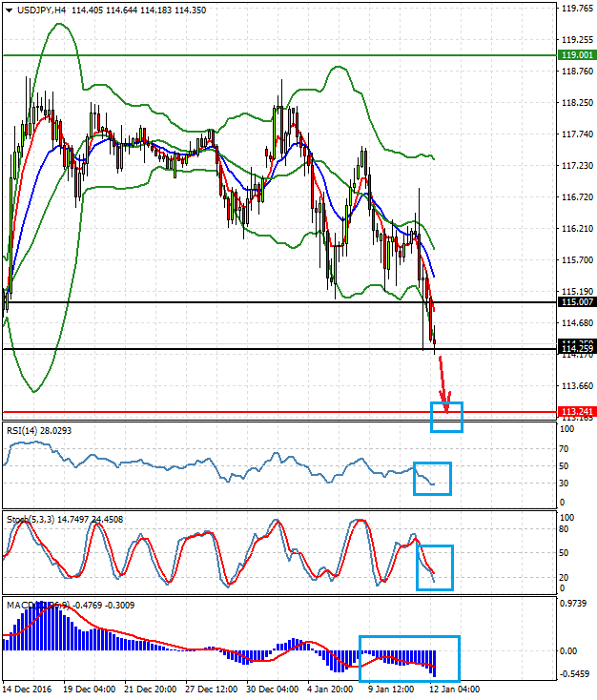Click the 70 level on RSI scale
Screen dimensions: 597x700
564,448
